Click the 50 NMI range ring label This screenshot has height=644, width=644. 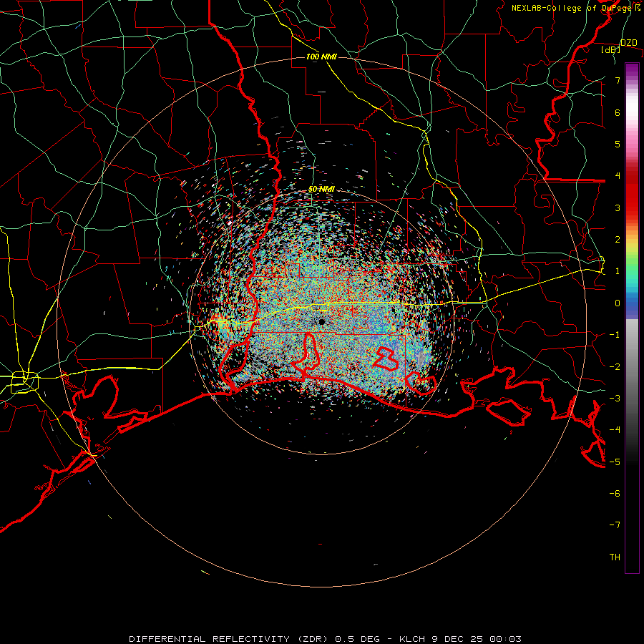(321, 190)
